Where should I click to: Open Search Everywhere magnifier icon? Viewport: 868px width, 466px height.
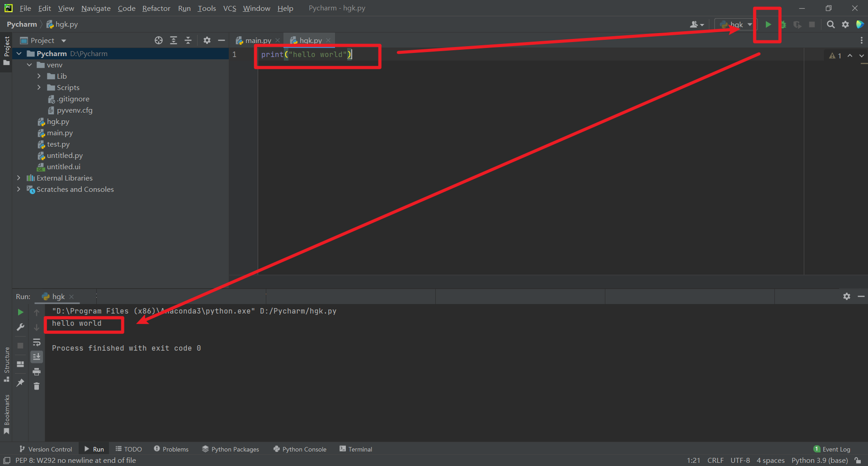[x=831, y=24]
